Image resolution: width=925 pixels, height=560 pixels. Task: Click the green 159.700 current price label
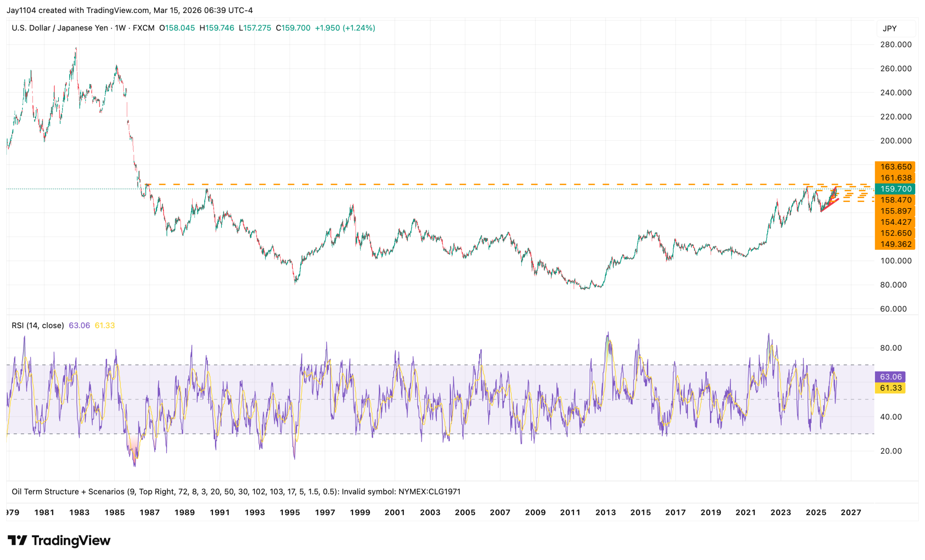[896, 189]
